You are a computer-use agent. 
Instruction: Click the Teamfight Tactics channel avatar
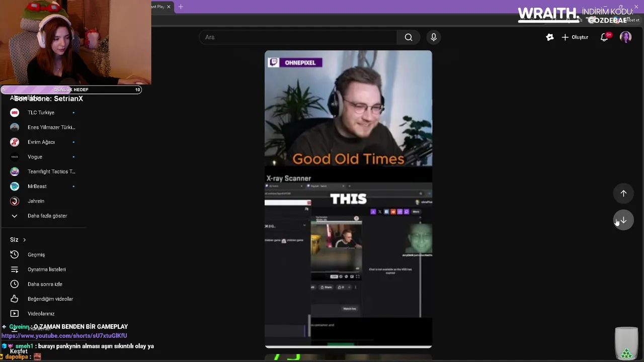coord(15,171)
